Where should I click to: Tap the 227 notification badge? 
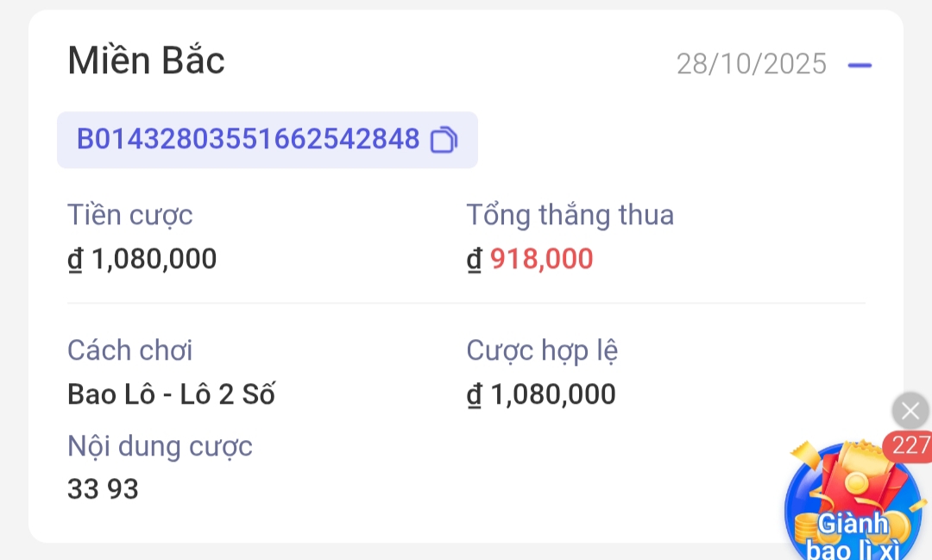click(x=910, y=446)
